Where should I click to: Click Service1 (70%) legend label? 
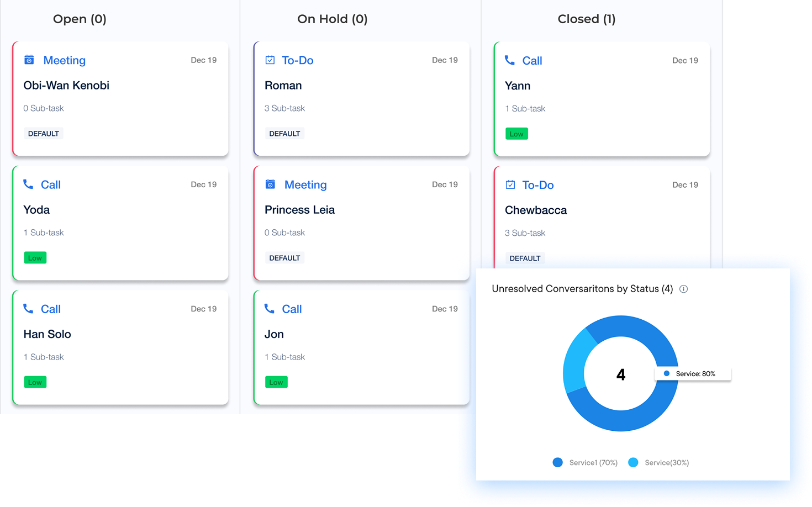tap(593, 463)
